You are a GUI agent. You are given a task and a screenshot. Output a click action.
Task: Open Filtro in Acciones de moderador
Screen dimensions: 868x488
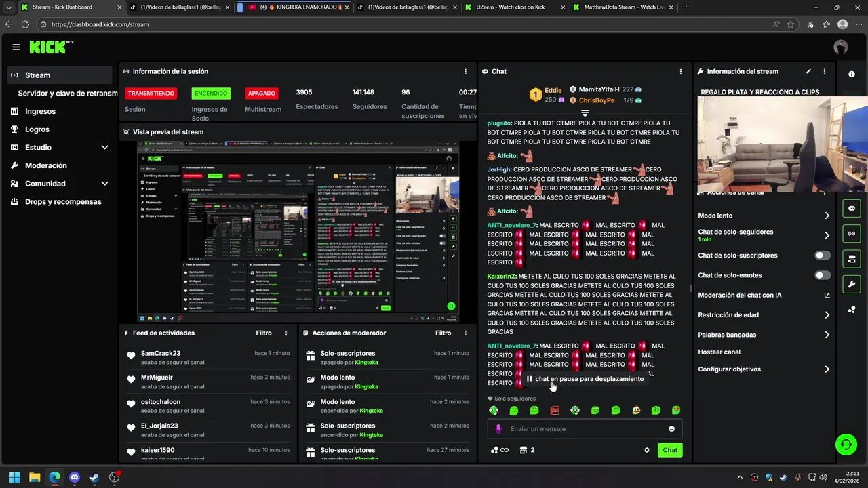click(x=443, y=333)
